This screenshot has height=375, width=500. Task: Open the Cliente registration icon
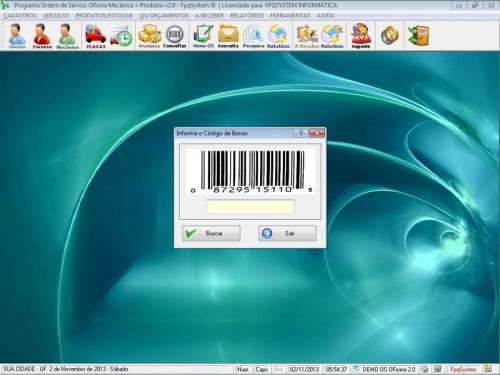point(17,36)
